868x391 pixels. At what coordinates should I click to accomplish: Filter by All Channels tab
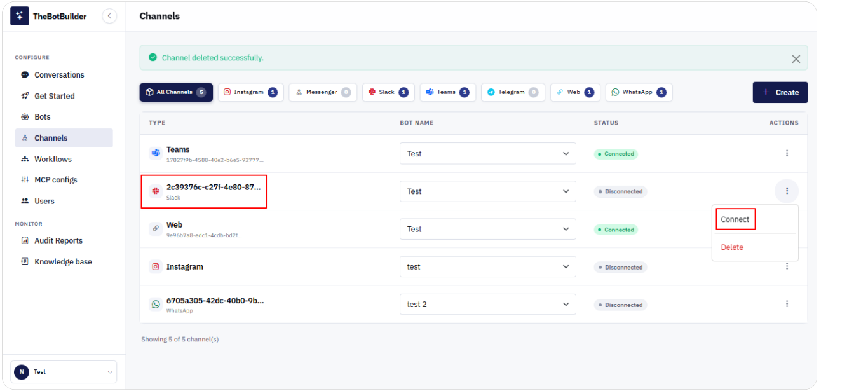176,92
